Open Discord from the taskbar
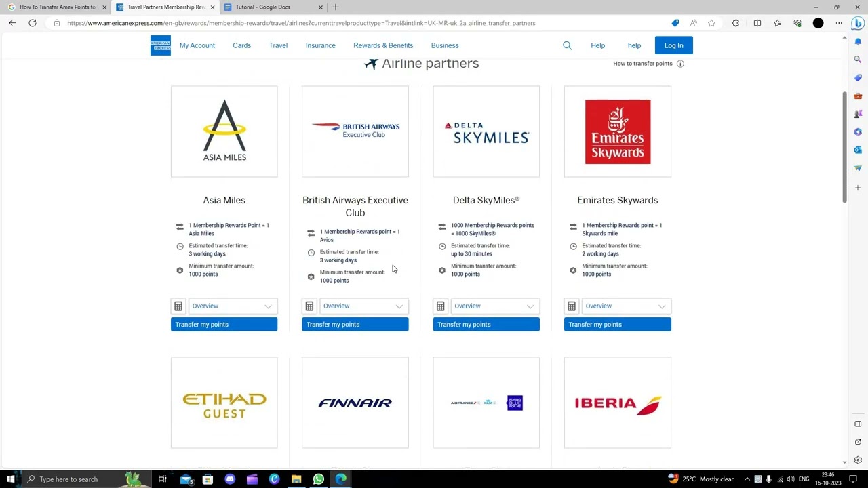Image resolution: width=868 pixels, height=488 pixels. point(230,479)
